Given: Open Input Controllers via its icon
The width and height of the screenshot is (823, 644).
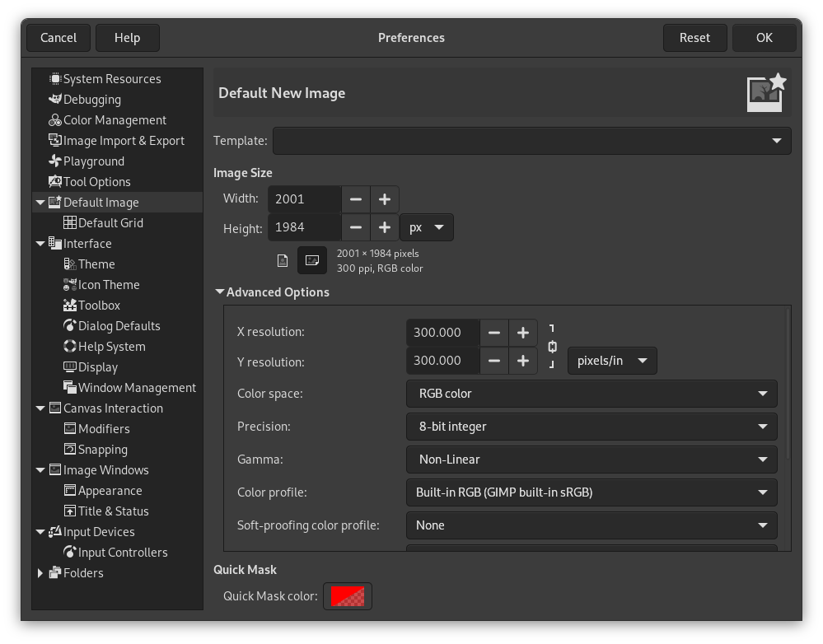Looking at the screenshot, I should (70, 552).
